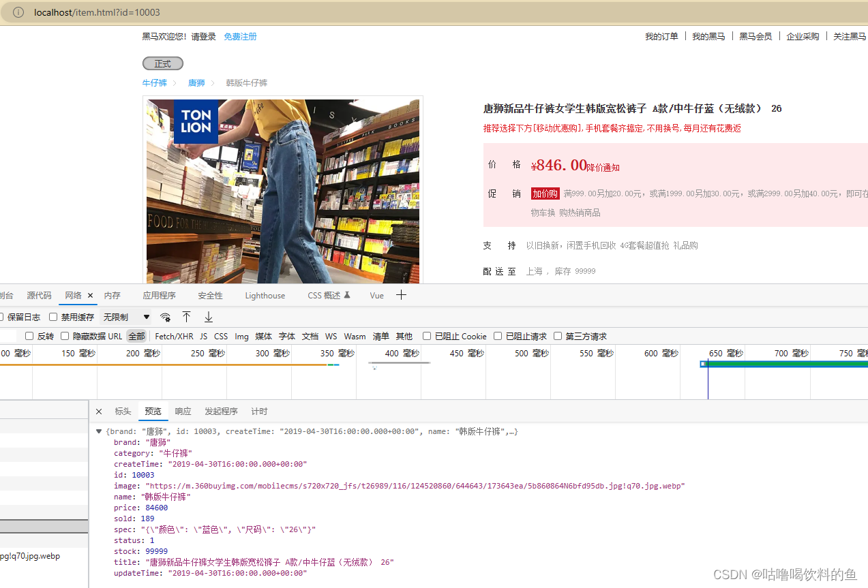Switch to the Lighthouse tab
This screenshot has width=868, height=588.
click(265, 295)
